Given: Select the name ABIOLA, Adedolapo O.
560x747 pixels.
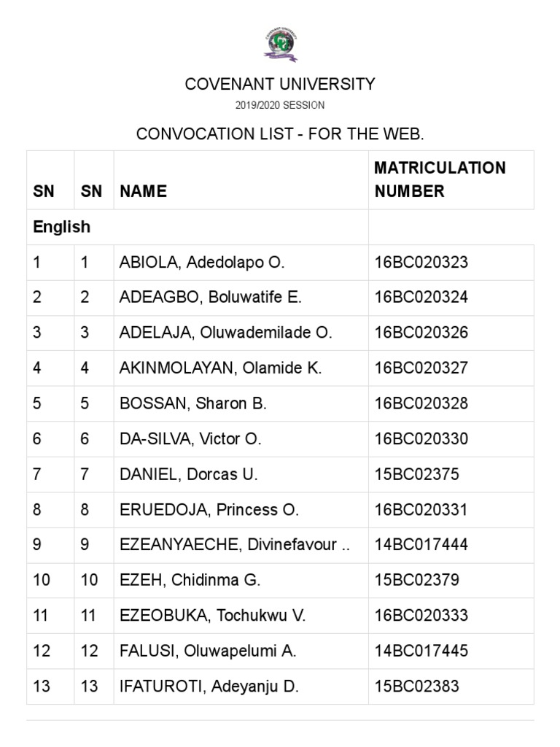Looking at the screenshot, I should click(202, 263).
